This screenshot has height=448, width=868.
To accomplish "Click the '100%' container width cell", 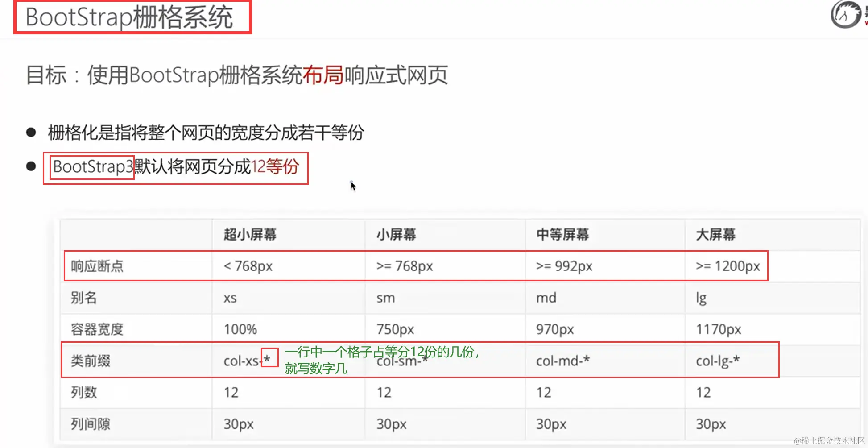I will [240, 329].
